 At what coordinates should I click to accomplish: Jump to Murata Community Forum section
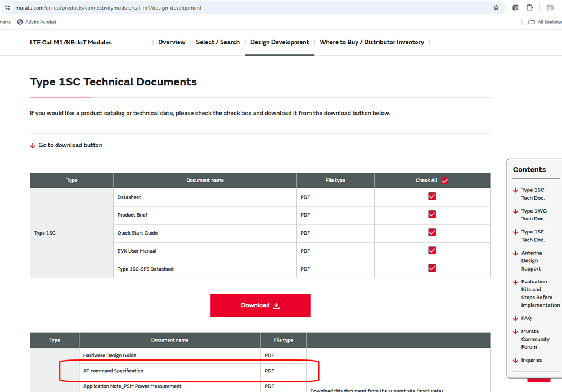pos(536,339)
